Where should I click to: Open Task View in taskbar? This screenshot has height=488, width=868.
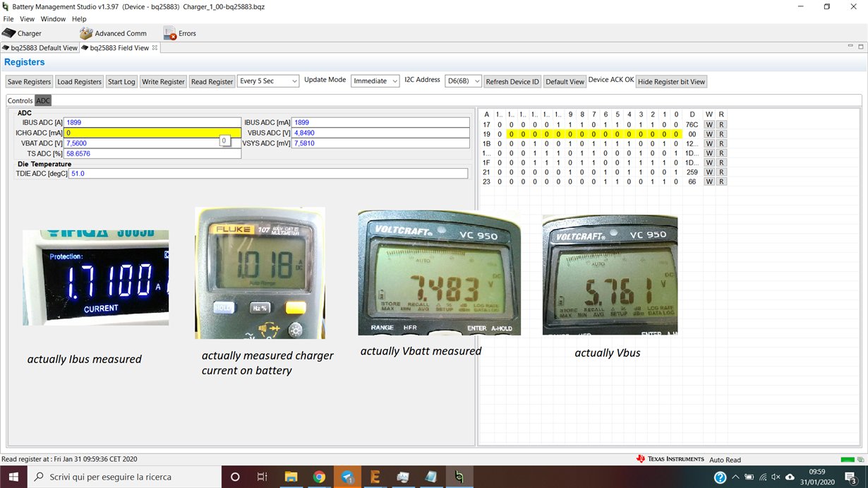pyautogui.click(x=262, y=477)
